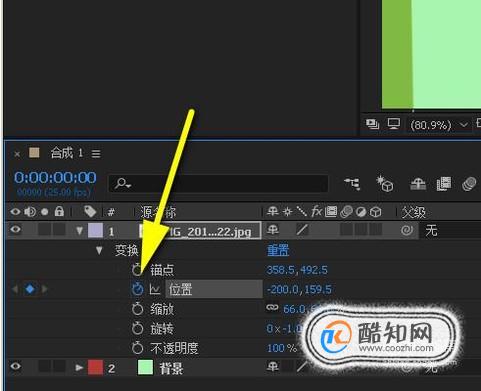Select the 合成 1 timeline tab
The image size is (481, 391).
(x=66, y=153)
